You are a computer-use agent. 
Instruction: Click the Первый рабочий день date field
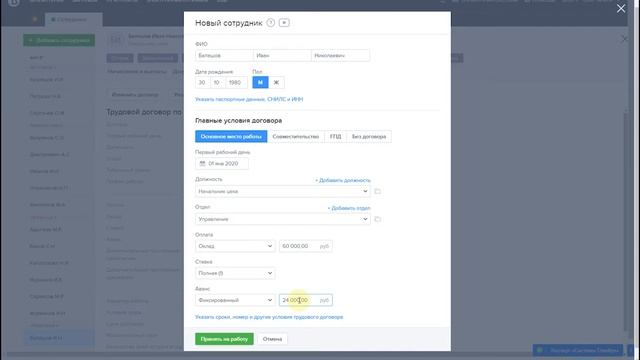[222, 164]
